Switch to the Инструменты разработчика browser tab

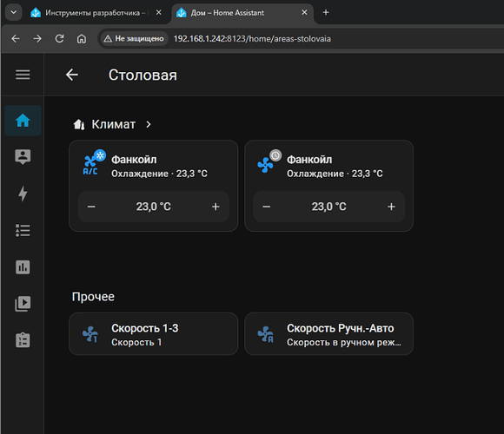(x=96, y=13)
